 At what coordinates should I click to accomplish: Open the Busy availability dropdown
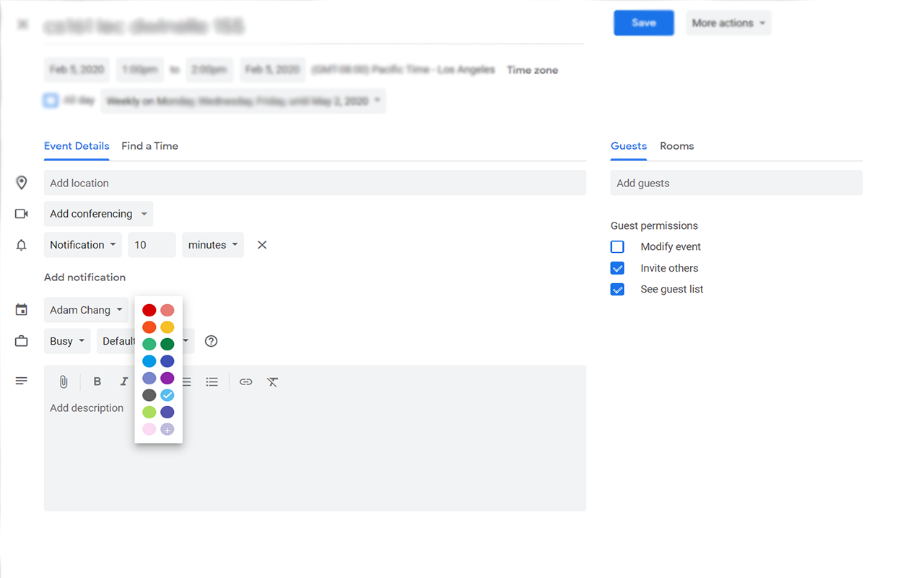pos(67,341)
